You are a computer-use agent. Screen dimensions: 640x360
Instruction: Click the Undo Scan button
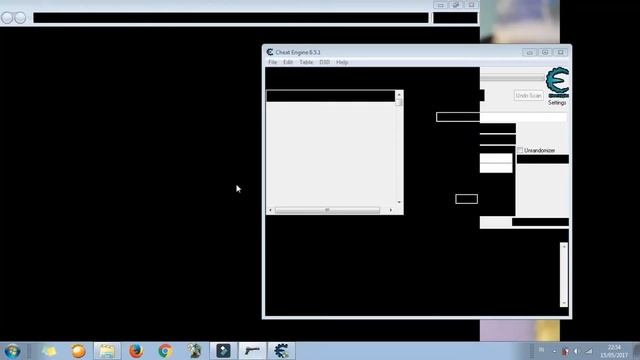tap(529, 96)
